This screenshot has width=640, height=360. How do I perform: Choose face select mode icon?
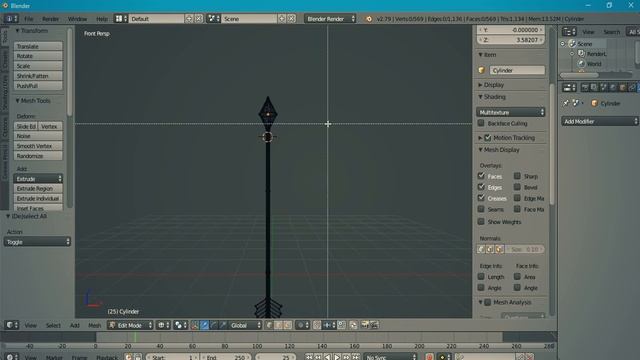(x=288, y=325)
